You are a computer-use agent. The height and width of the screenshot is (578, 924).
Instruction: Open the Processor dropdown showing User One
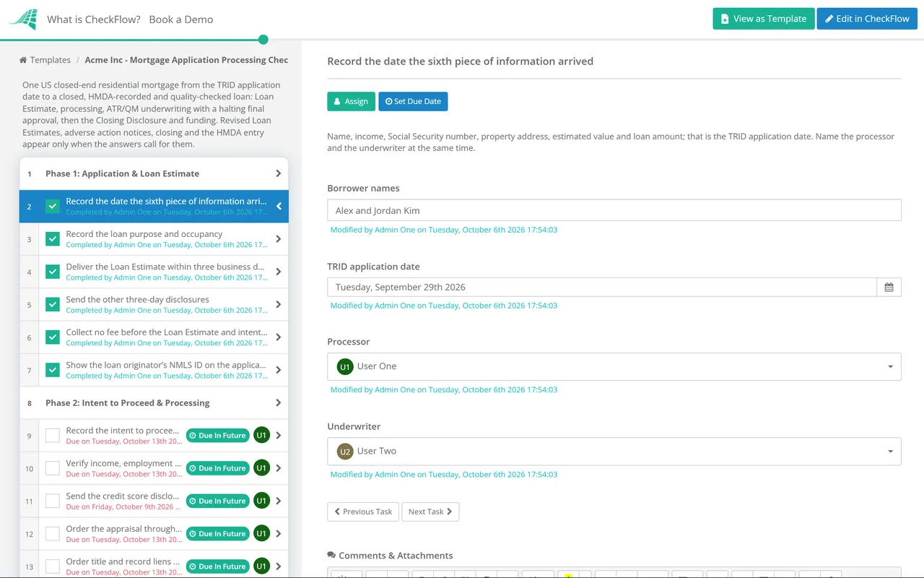[614, 366]
